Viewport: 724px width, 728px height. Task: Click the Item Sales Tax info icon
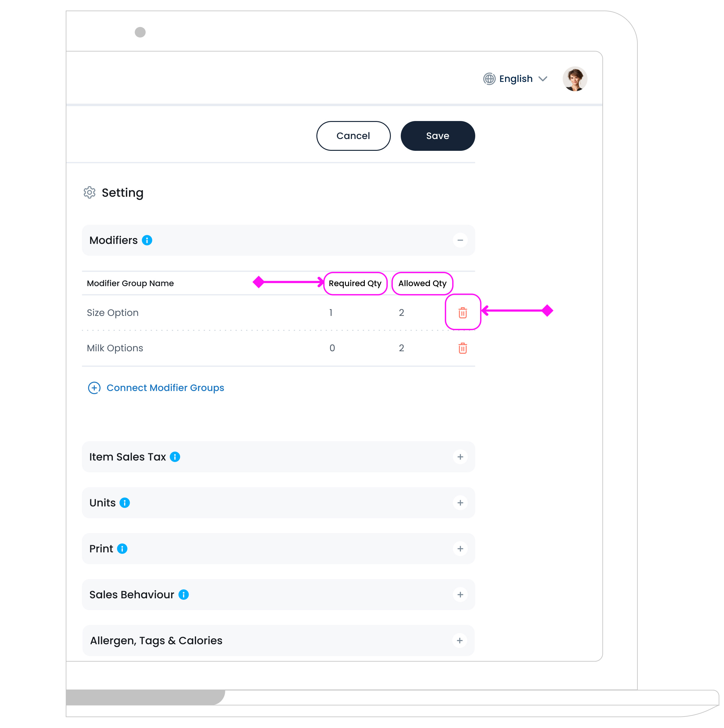175,457
